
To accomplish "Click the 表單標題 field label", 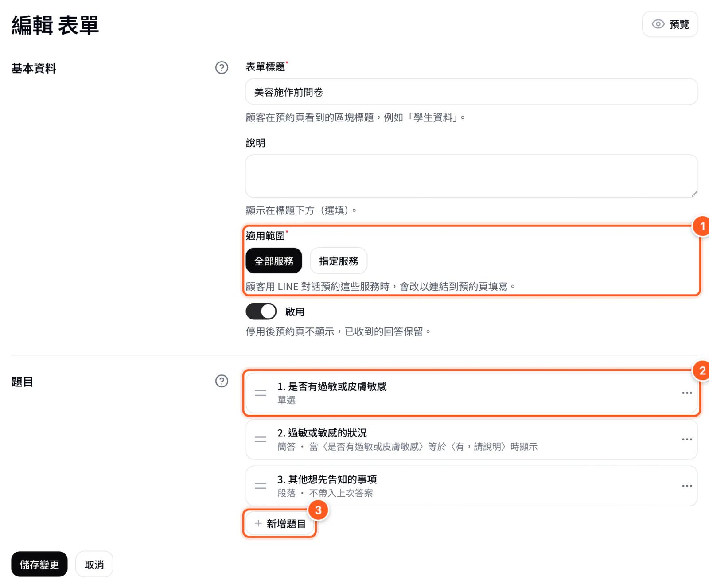I will tap(265, 67).
